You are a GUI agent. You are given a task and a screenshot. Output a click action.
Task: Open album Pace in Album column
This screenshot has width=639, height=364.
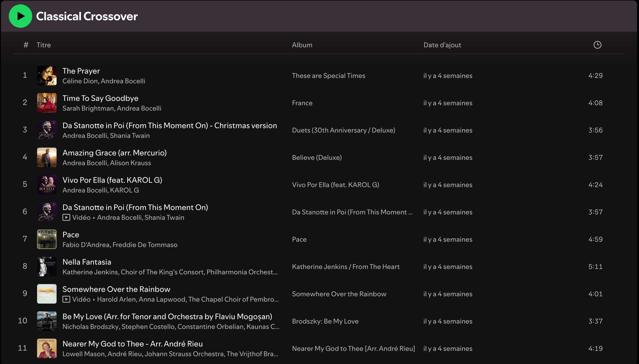pos(299,239)
